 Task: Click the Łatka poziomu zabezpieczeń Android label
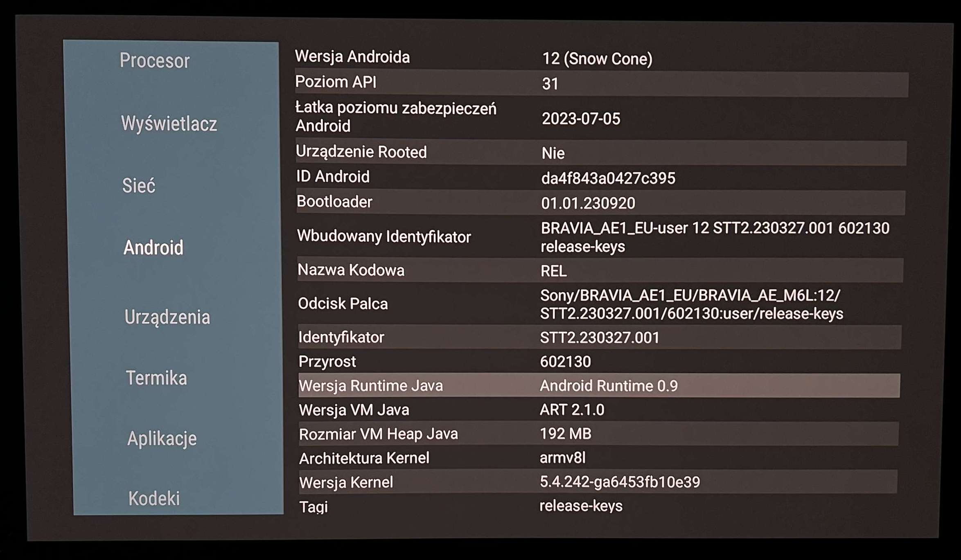tap(396, 117)
